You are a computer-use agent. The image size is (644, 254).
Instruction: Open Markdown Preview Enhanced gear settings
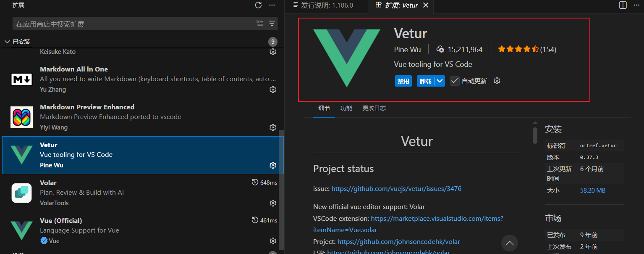273,127
